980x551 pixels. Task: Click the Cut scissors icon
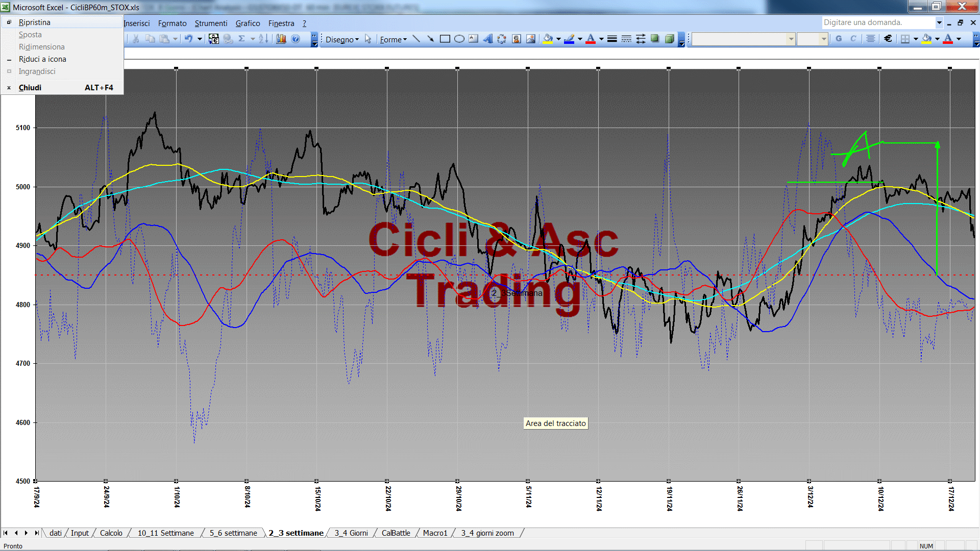pos(136,39)
